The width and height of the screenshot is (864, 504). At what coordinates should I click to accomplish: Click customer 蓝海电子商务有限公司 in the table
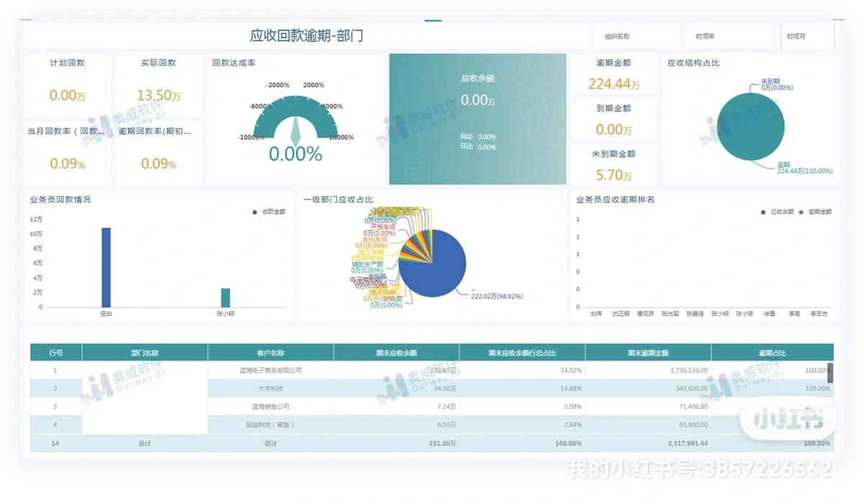(x=269, y=370)
